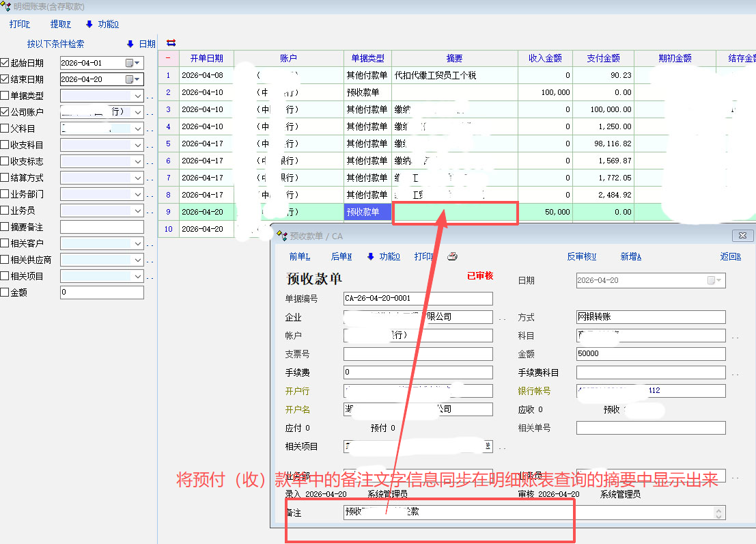Expand the 单据类型 dropdown list
This screenshot has width=756, height=544.
[x=137, y=96]
